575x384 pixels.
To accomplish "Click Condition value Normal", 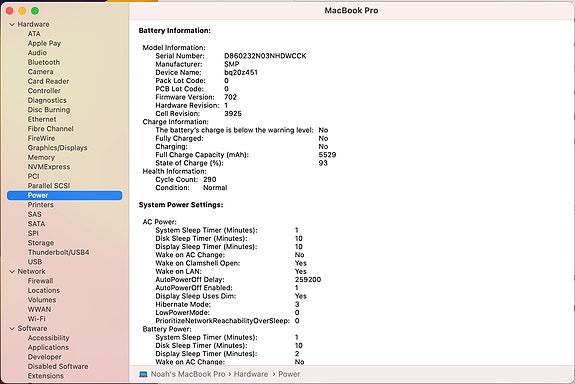I will click(215, 188).
